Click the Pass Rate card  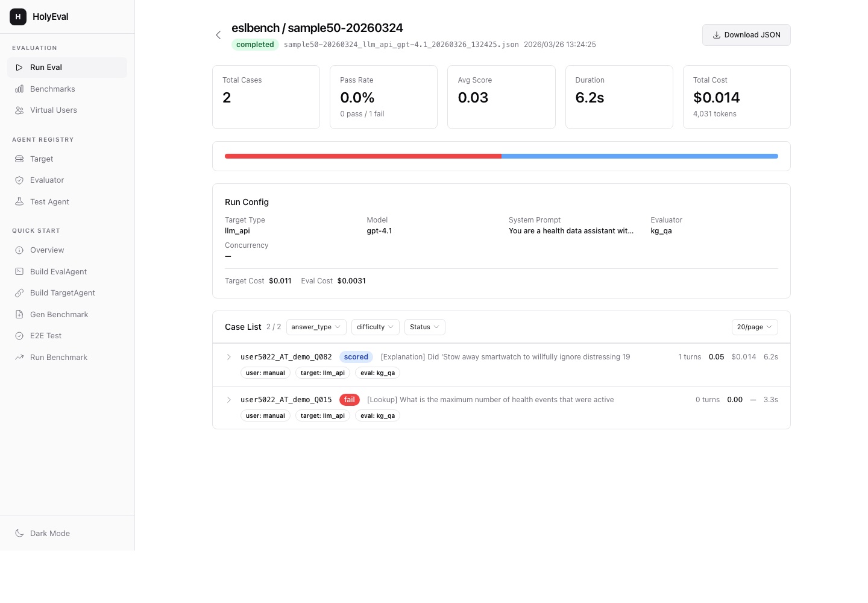click(x=383, y=97)
